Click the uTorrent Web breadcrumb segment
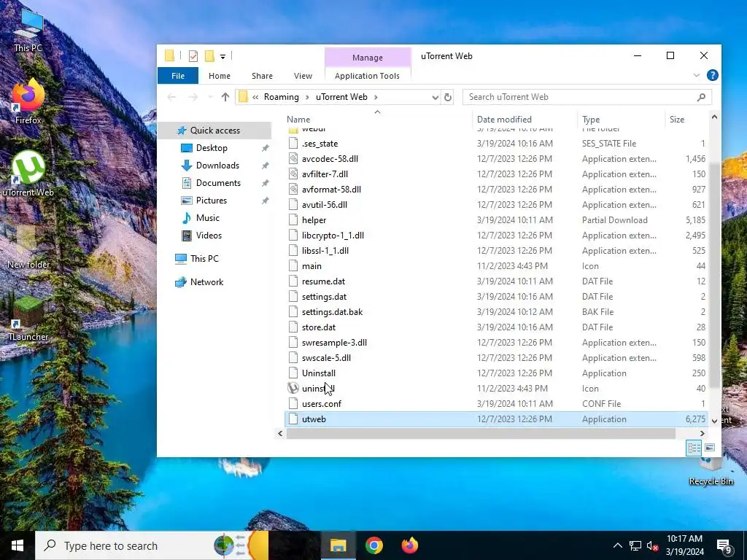747x560 pixels. (x=341, y=97)
